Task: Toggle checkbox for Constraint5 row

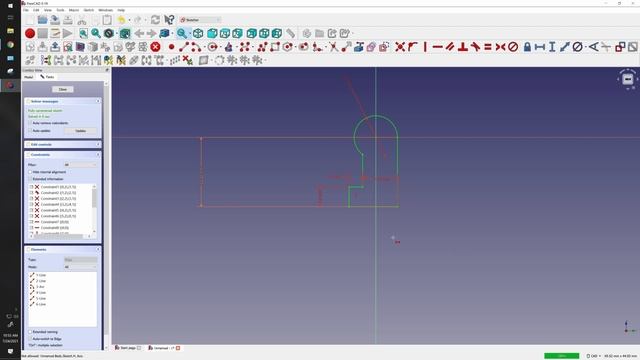Action: [x=31, y=210]
